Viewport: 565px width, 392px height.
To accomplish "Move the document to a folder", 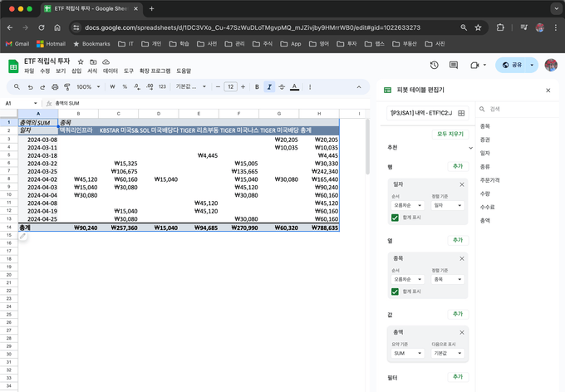I will pyautogui.click(x=93, y=61).
